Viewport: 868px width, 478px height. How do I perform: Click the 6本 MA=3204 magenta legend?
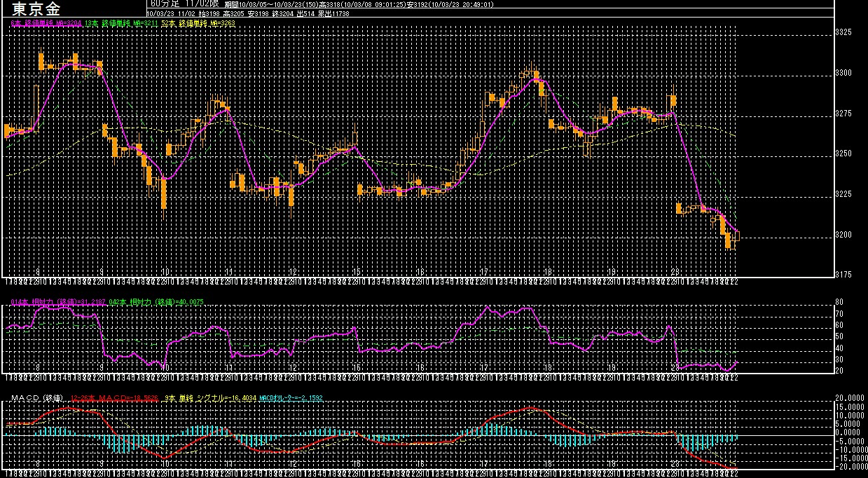pos(46,23)
